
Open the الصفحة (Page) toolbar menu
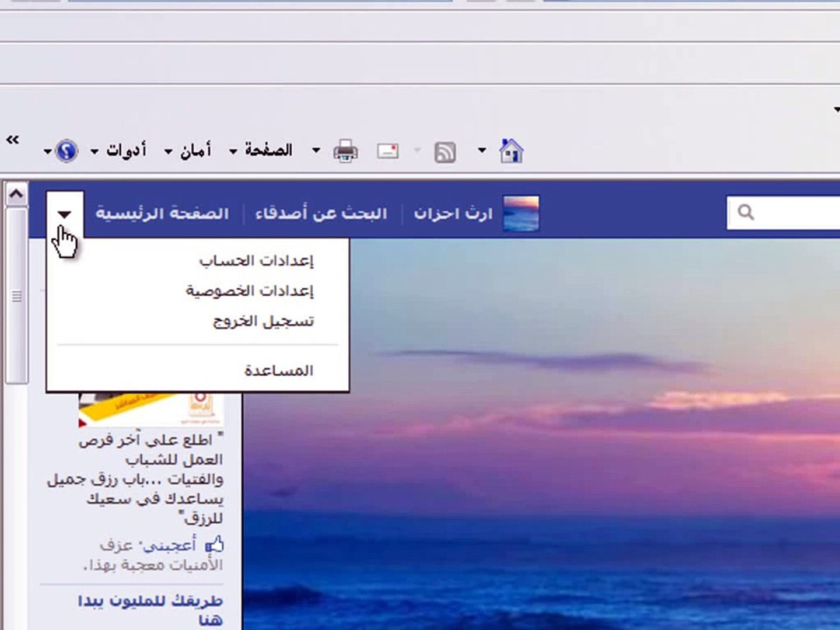(268, 150)
